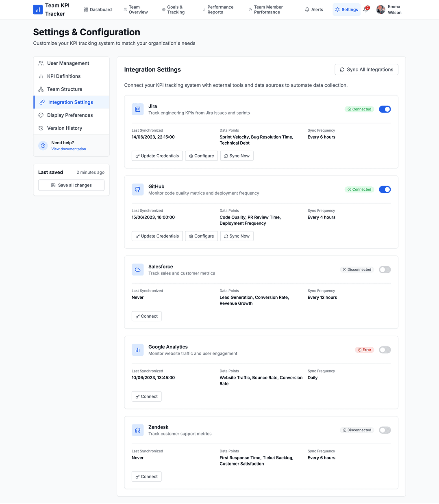Switch to the Display Preferences section
Image resolution: width=439 pixels, height=504 pixels.
pyautogui.click(x=70, y=115)
